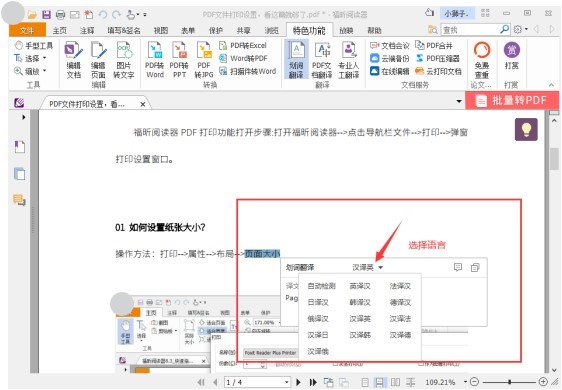Viewport: 562px width, 390px height.
Task: Choose 汉译法 in language menu
Action: [400, 318]
